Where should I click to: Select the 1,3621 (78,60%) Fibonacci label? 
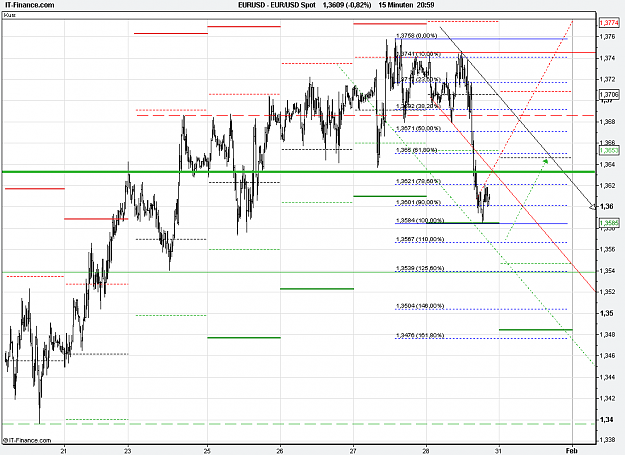click(418, 181)
